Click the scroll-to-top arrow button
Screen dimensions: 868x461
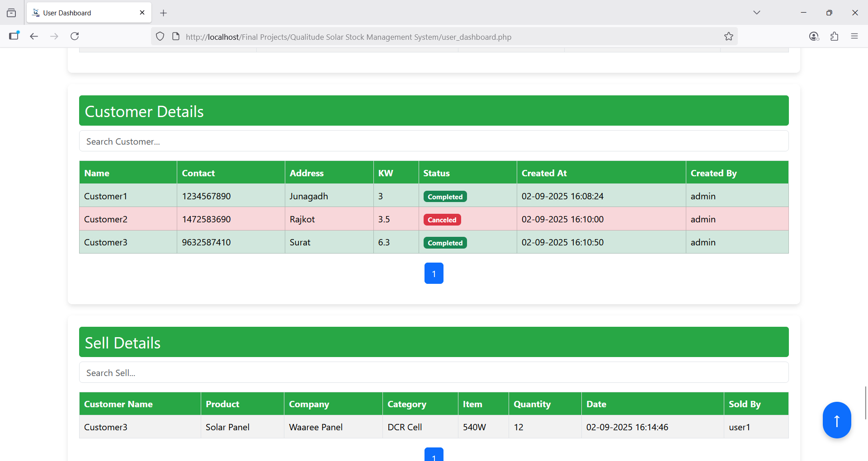pos(836,420)
